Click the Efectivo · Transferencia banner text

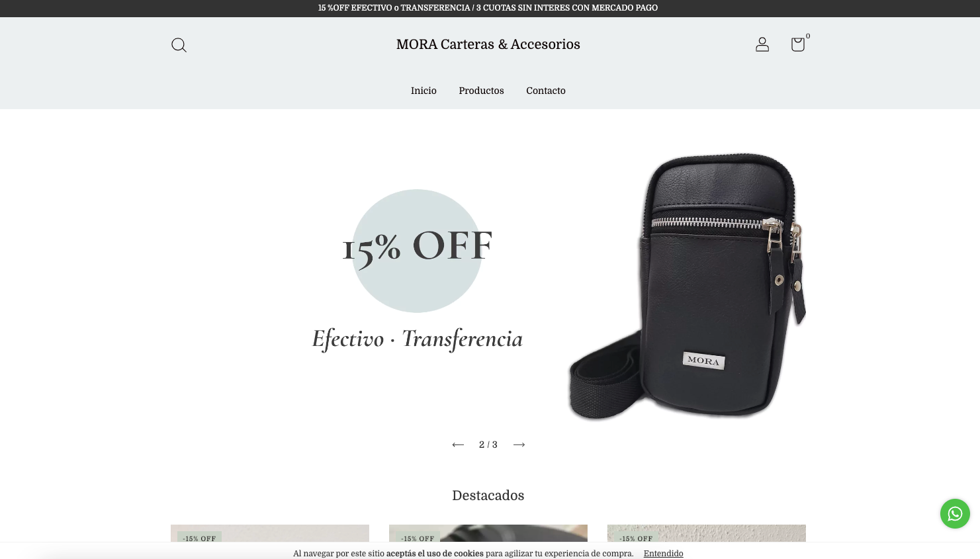(x=418, y=339)
